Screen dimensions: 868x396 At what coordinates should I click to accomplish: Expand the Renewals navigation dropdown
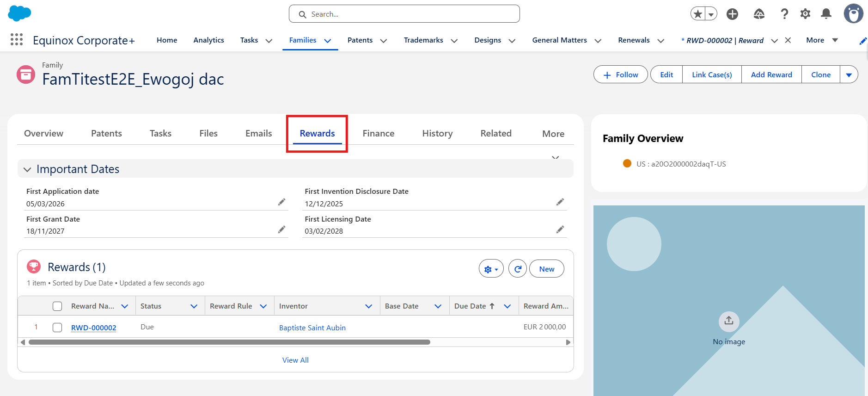point(661,41)
